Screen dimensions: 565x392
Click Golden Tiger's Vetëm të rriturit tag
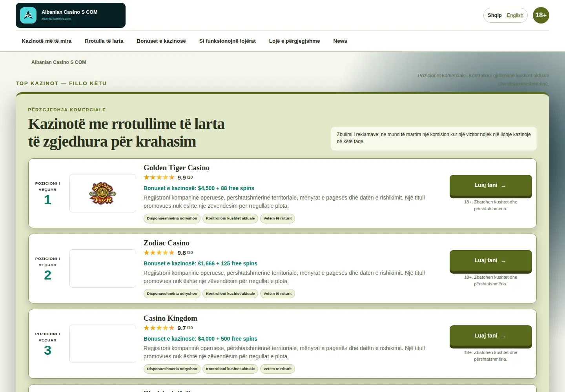tap(277, 218)
